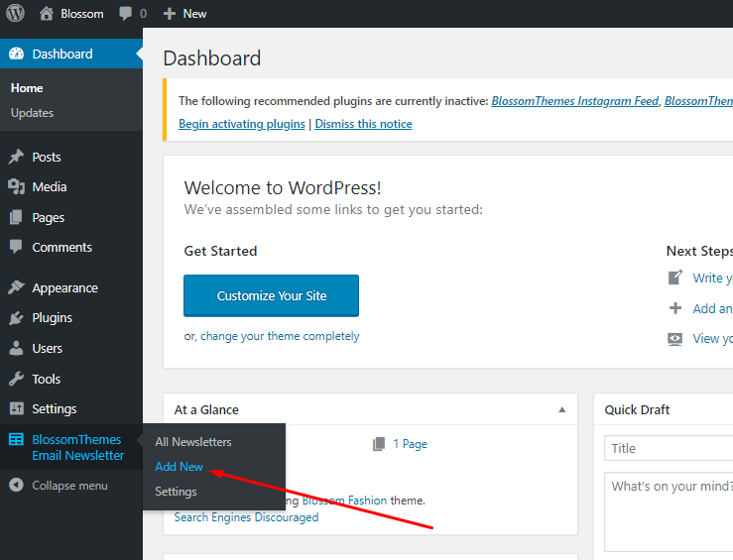Open the Blossom Fashion theme link
Screen dimensions: 733x560
(344, 501)
